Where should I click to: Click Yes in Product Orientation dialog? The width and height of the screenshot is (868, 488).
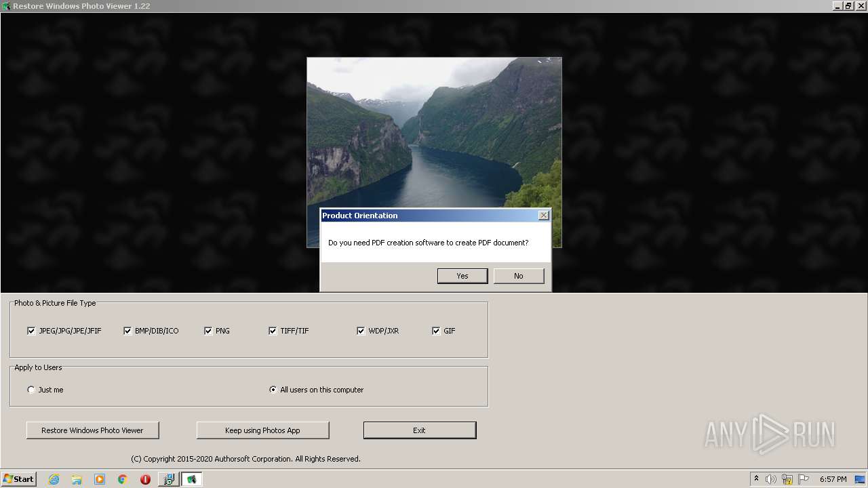click(462, 276)
